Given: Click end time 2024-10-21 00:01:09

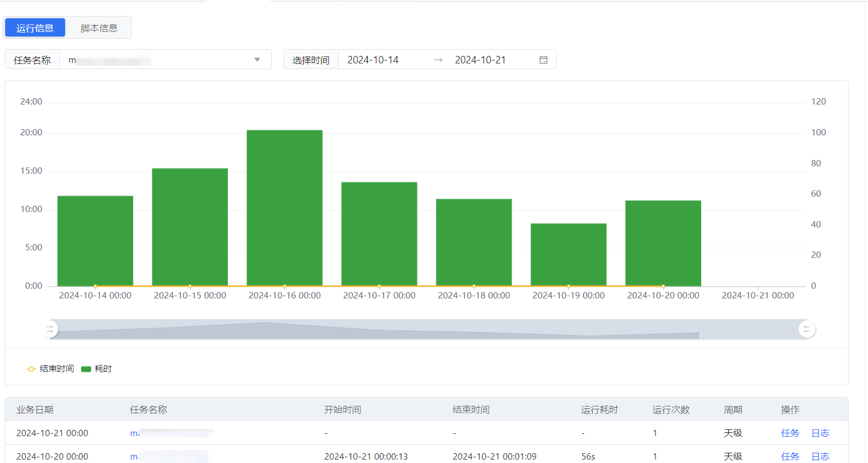Looking at the screenshot, I should 495,457.
